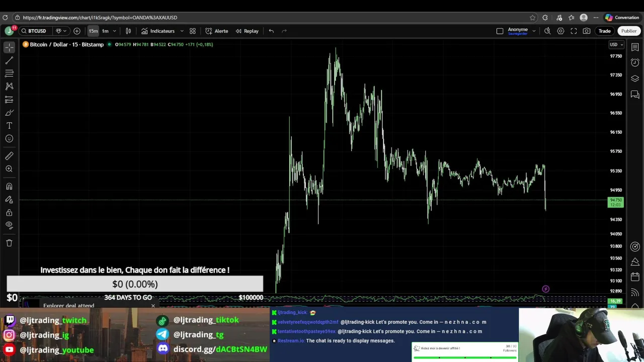Open the Fibonacci tools group
This screenshot has width=644, height=362.
coord(9,73)
